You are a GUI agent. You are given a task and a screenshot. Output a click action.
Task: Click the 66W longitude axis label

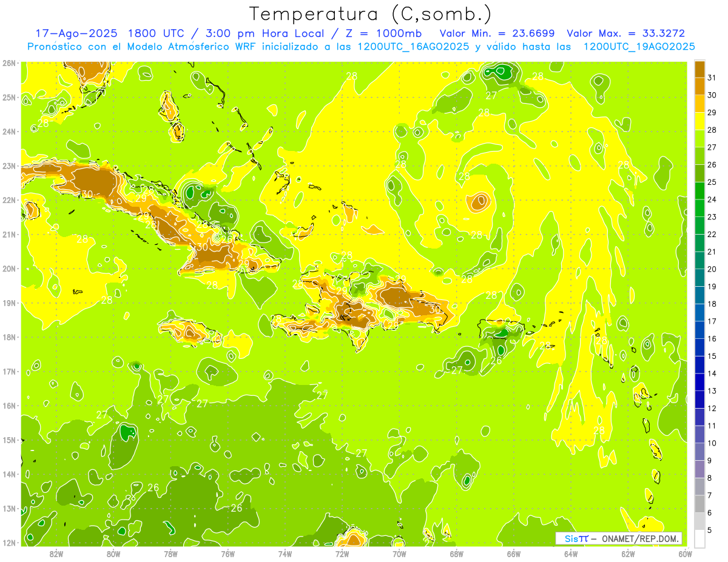coord(514,554)
